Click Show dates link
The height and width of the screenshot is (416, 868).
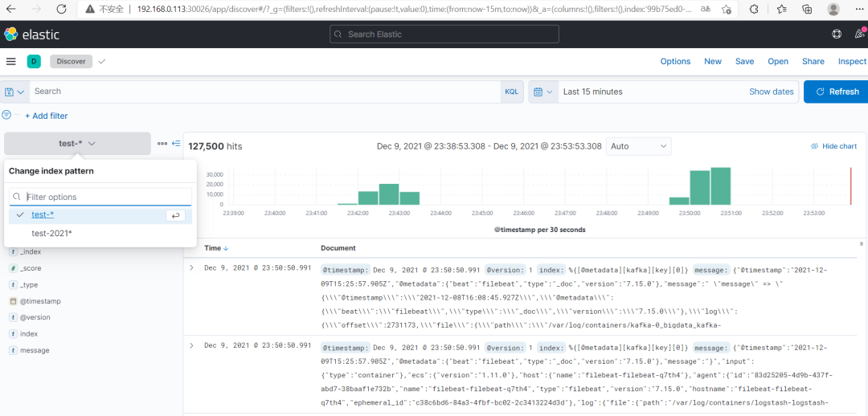coord(771,92)
